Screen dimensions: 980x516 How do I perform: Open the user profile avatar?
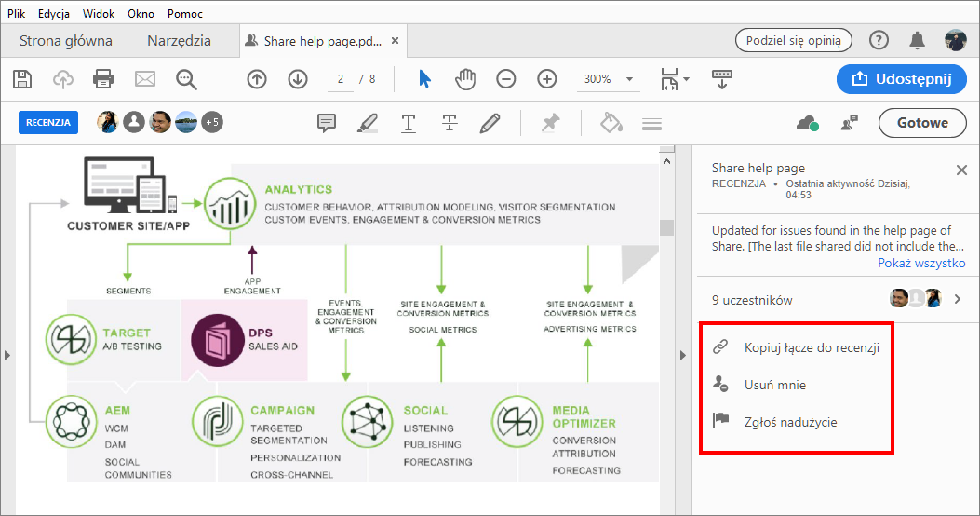pyautogui.click(x=956, y=41)
